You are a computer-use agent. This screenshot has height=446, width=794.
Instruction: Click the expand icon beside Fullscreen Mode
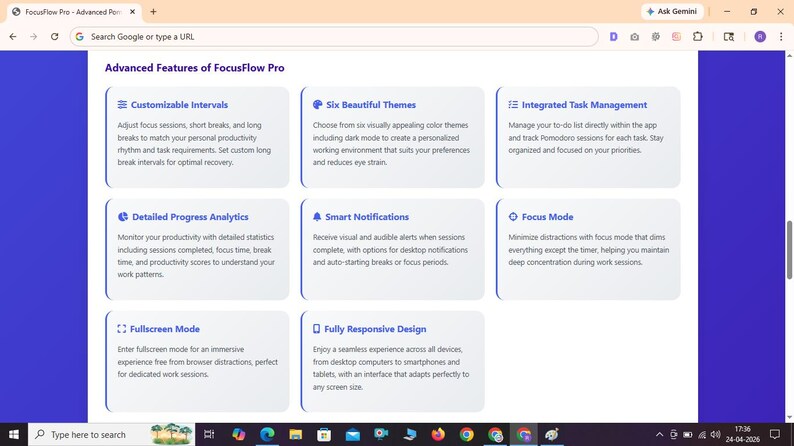click(122, 329)
